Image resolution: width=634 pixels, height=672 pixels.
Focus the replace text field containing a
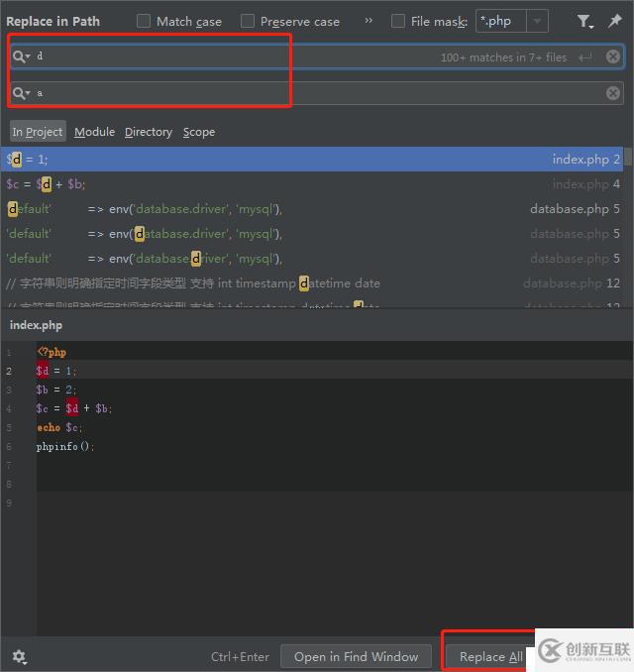pos(317,93)
